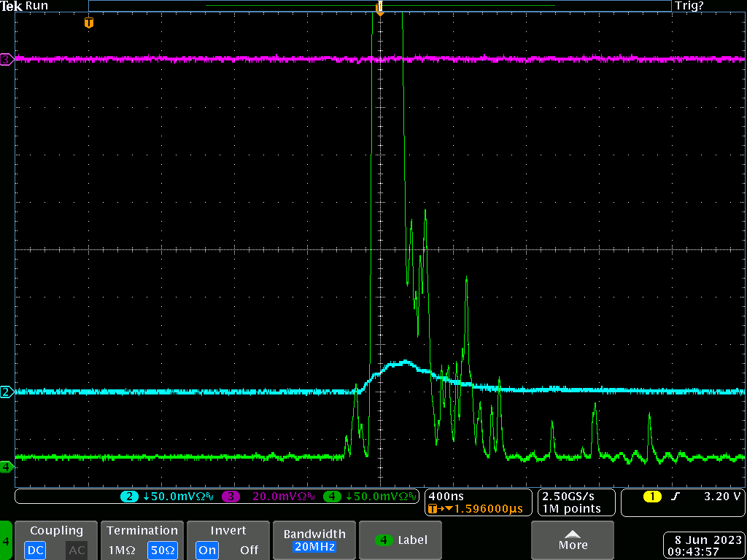The height and width of the screenshot is (560, 747).
Task: Turn Invert Off
Action: pyautogui.click(x=249, y=551)
